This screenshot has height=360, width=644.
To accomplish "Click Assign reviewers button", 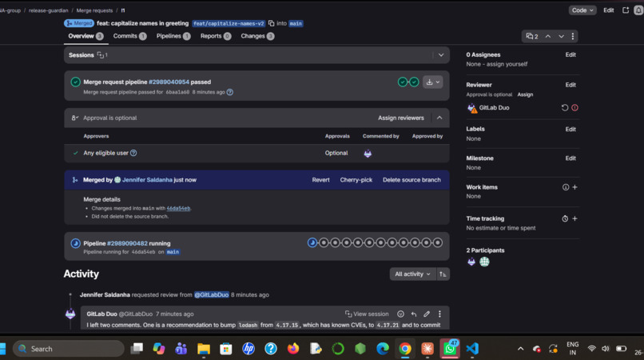I will (401, 118).
